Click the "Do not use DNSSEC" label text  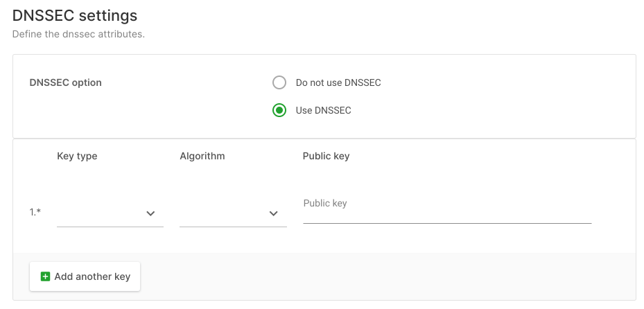(338, 83)
